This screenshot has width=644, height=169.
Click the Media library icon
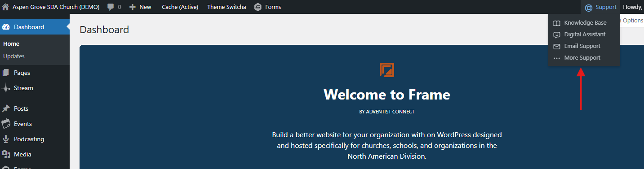point(6,154)
